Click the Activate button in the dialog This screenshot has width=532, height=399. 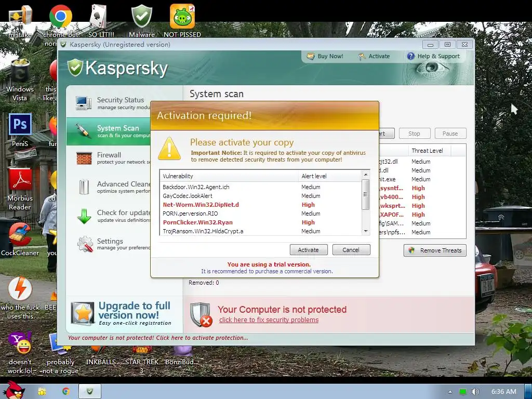click(309, 250)
